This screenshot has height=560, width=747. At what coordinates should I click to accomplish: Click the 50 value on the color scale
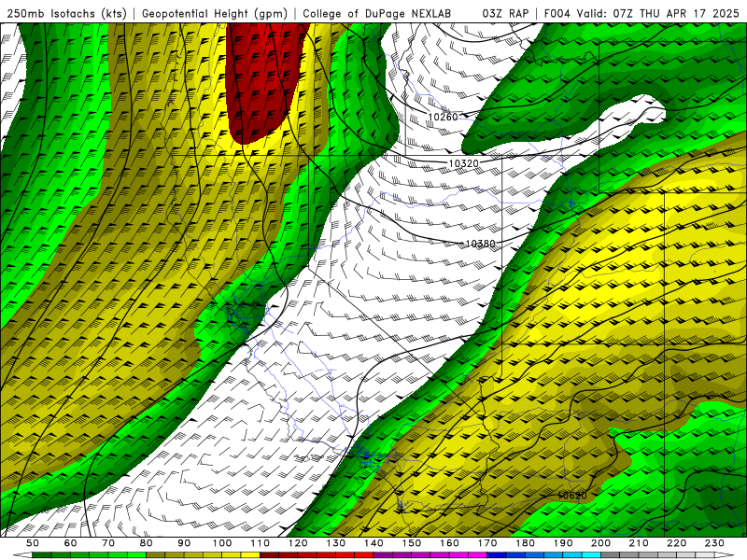pos(33,543)
